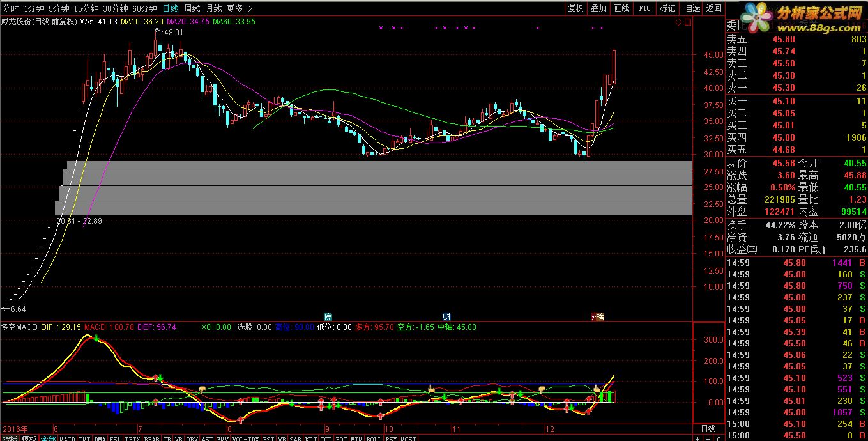Zoom out chart with − button

708,438
